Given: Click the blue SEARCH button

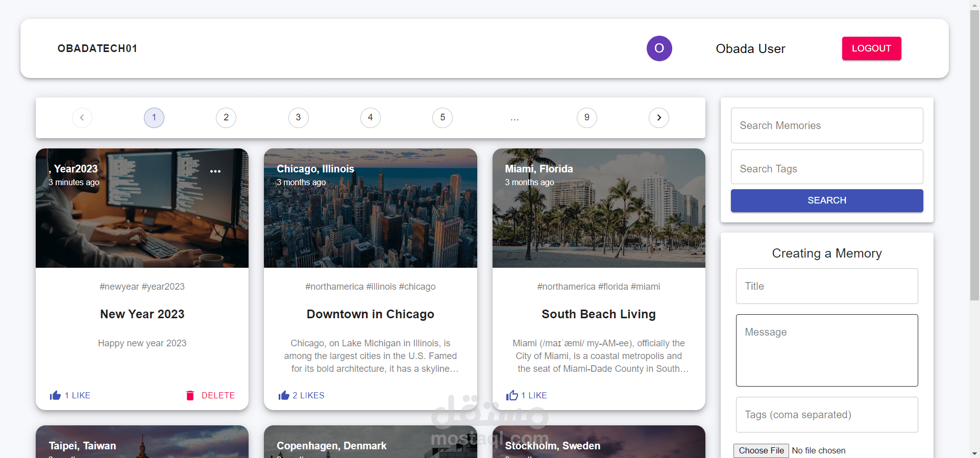Looking at the screenshot, I should (827, 200).
